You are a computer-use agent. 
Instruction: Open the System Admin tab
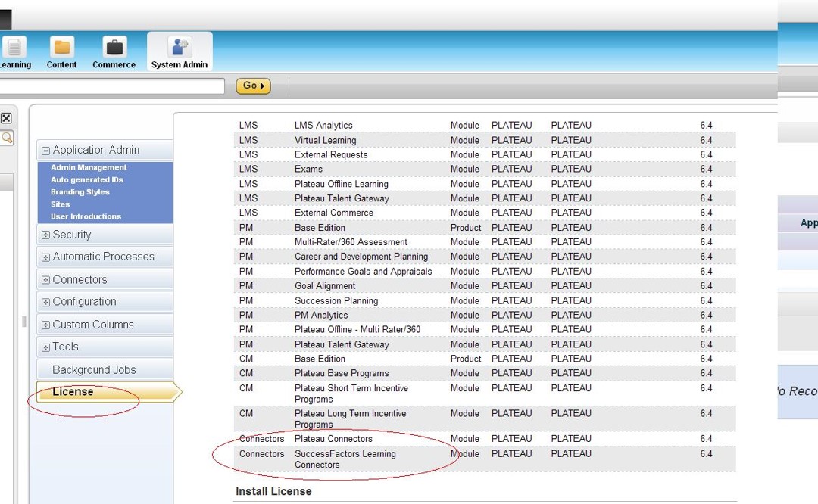180,51
